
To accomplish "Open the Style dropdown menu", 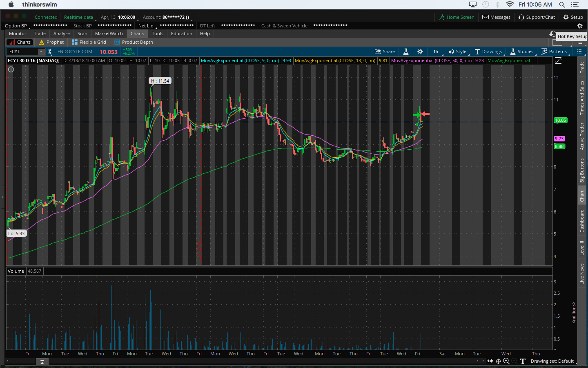I will tap(457, 52).
